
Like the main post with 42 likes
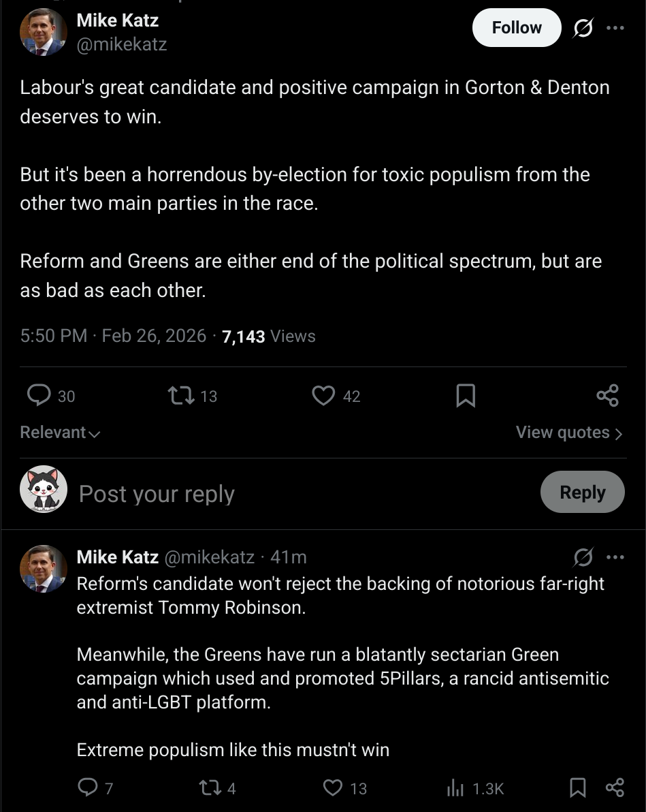323,395
